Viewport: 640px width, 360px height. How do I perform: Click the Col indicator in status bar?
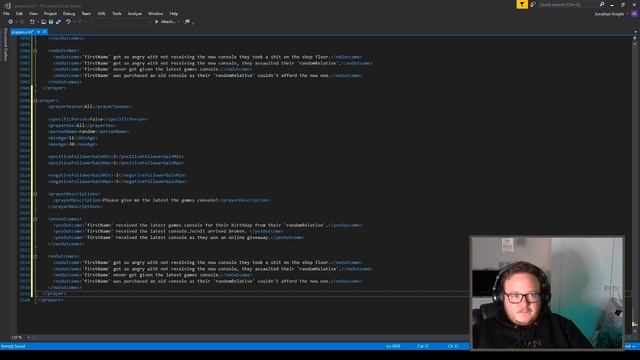click(422, 346)
